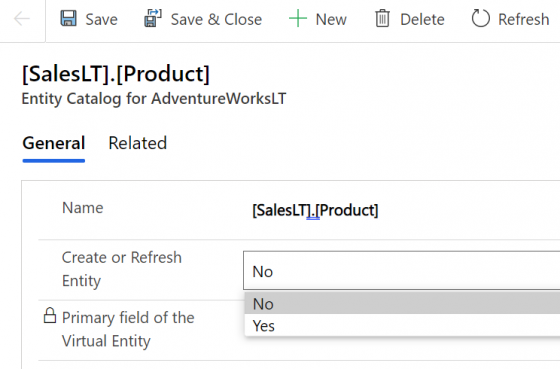Image resolution: width=560 pixels, height=369 pixels.
Task: Click the Save & Close icon
Action: point(153,19)
